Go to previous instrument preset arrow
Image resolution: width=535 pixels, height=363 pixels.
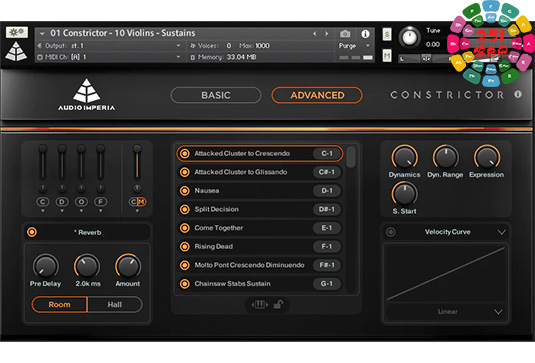315,33
